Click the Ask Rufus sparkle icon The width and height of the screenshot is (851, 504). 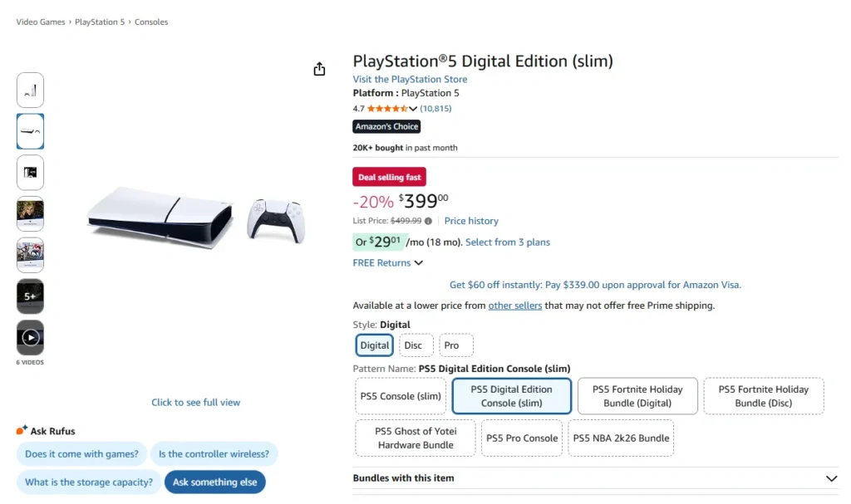pyautogui.click(x=22, y=430)
